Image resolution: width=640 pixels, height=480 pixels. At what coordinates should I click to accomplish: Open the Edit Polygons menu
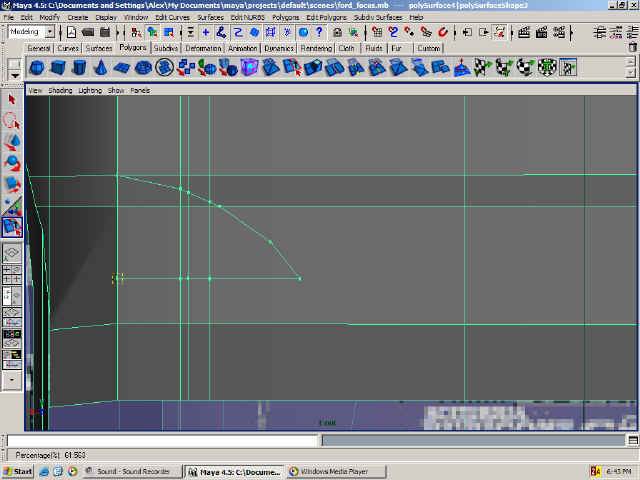tap(325, 17)
